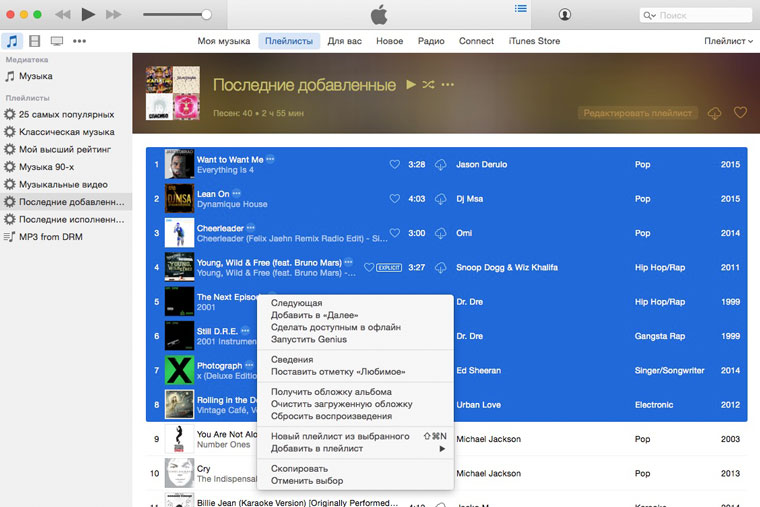Choose Отменить выбор menu item
The width and height of the screenshot is (760, 507).
355,481
